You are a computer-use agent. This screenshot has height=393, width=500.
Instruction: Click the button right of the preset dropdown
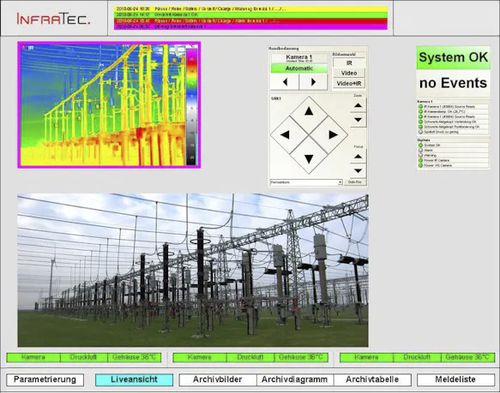[355, 182]
